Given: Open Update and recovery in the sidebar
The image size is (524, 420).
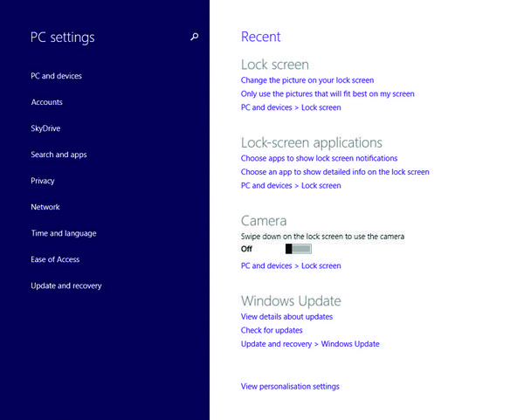Looking at the screenshot, I should coord(65,286).
